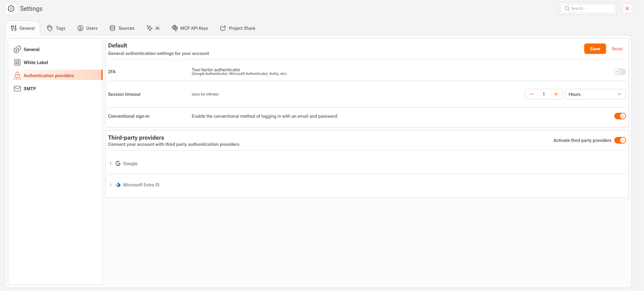Click the app logo icon beside Settings
Image resolution: width=644 pixels, height=291 pixels.
pyautogui.click(x=11, y=9)
